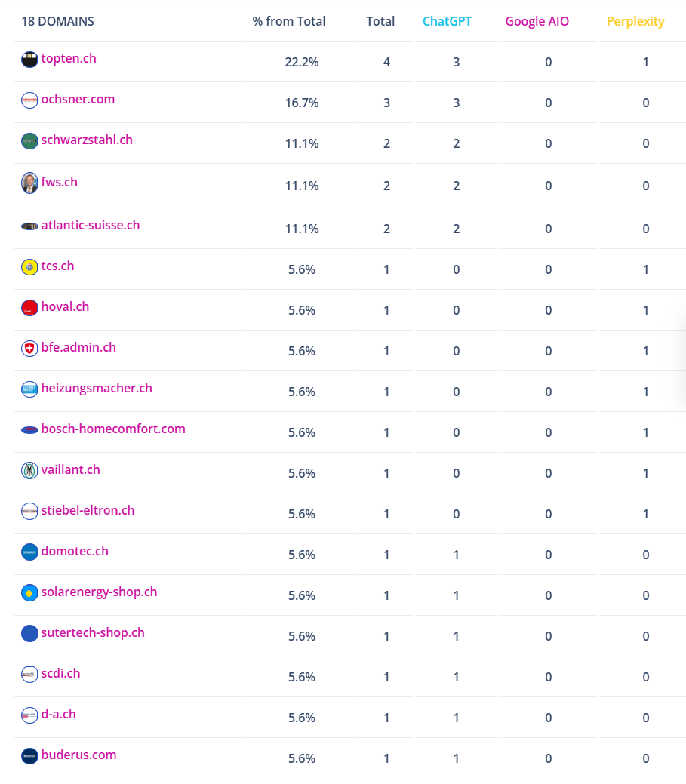Click the ochsner.com favicon icon
Screen dimensions: 686x784
[29, 100]
